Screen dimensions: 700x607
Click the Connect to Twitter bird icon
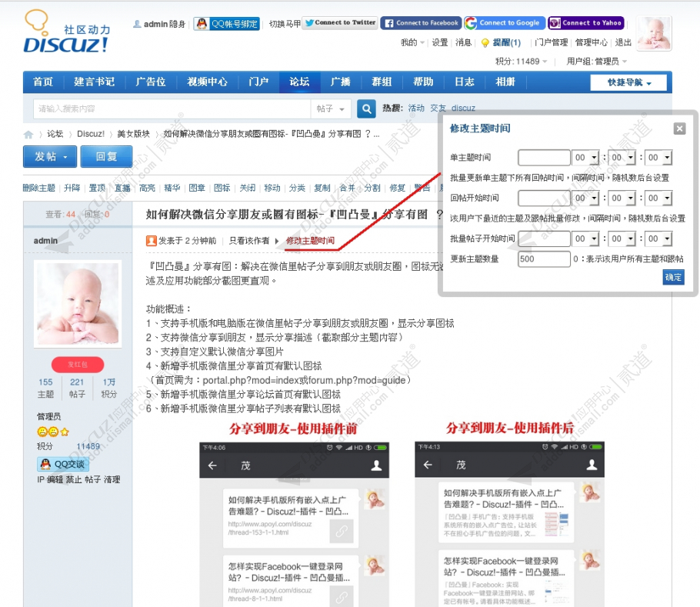(310, 22)
